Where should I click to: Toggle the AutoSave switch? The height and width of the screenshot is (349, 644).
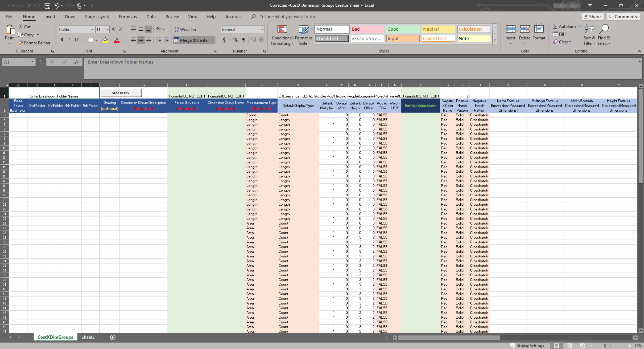click(x=33, y=5)
